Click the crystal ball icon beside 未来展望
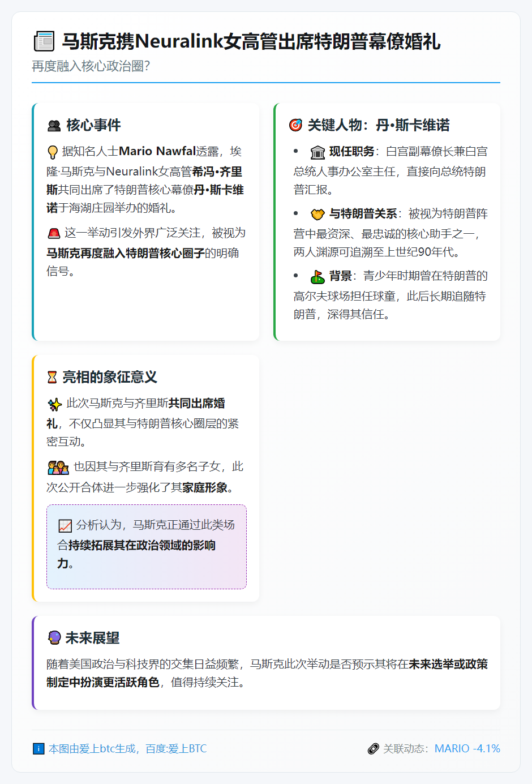 click(54, 638)
